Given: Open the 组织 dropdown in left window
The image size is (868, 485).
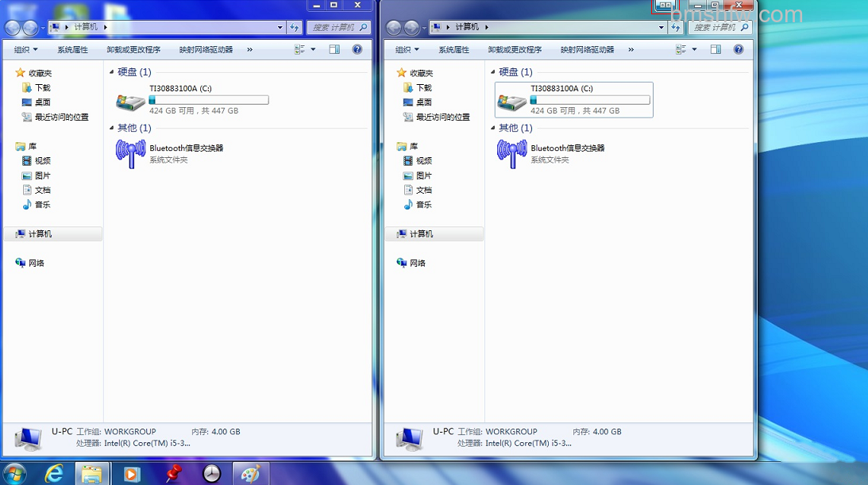Looking at the screenshot, I should click(x=26, y=50).
